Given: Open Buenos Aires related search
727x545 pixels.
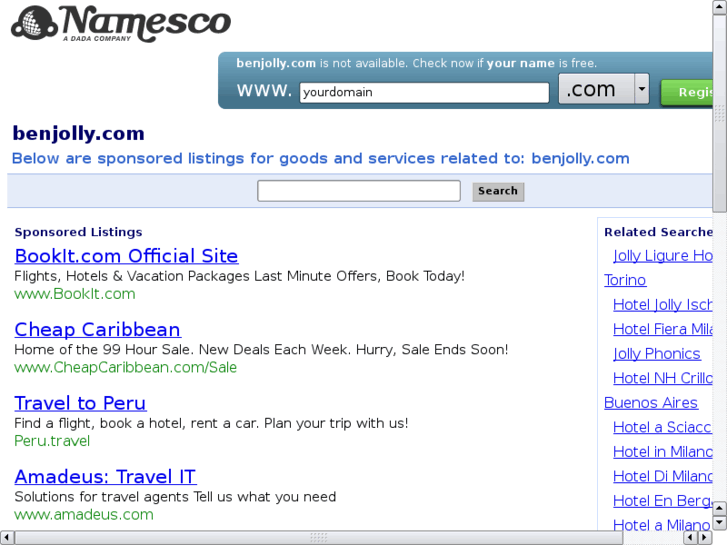Looking at the screenshot, I should (650, 403).
